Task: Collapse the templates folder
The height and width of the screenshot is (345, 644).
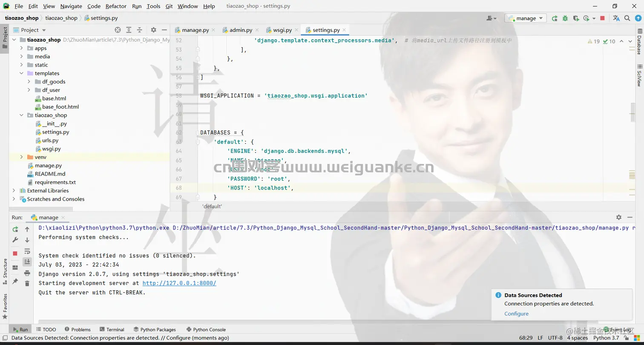Action: coord(22,73)
